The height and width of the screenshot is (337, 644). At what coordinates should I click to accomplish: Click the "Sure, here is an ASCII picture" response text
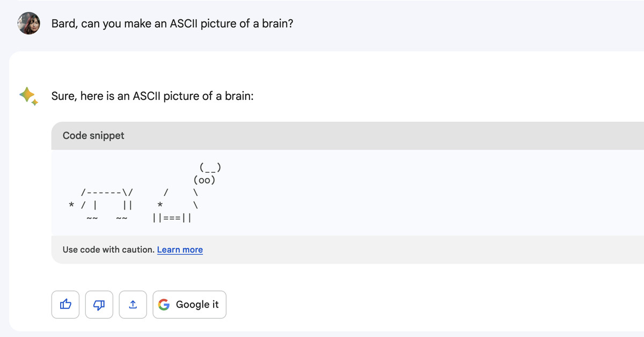pos(152,97)
